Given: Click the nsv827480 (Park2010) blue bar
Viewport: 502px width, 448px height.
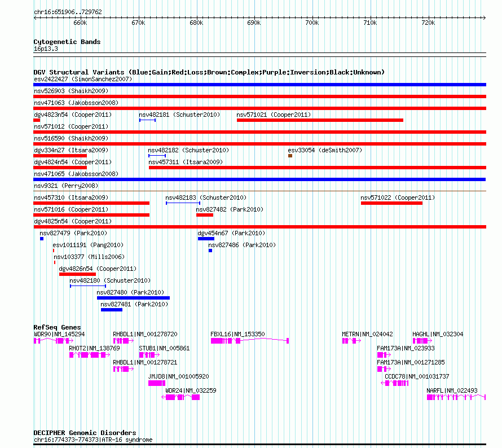Looking at the screenshot, I should pyautogui.click(x=133, y=298).
